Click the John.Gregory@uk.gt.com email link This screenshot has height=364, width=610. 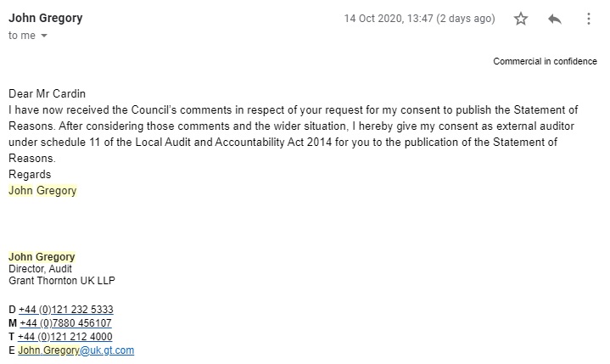click(x=76, y=350)
